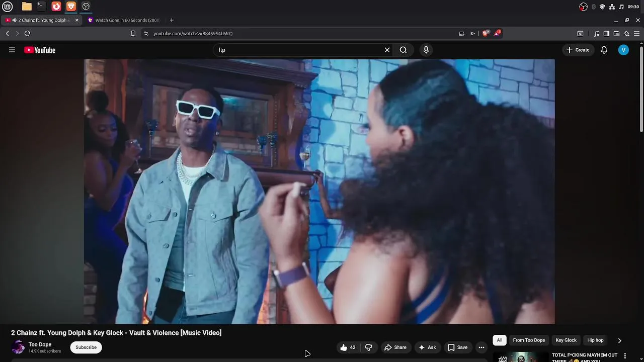Expand the YouTube guide menu
644x362 pixels.
coord(12,50)
